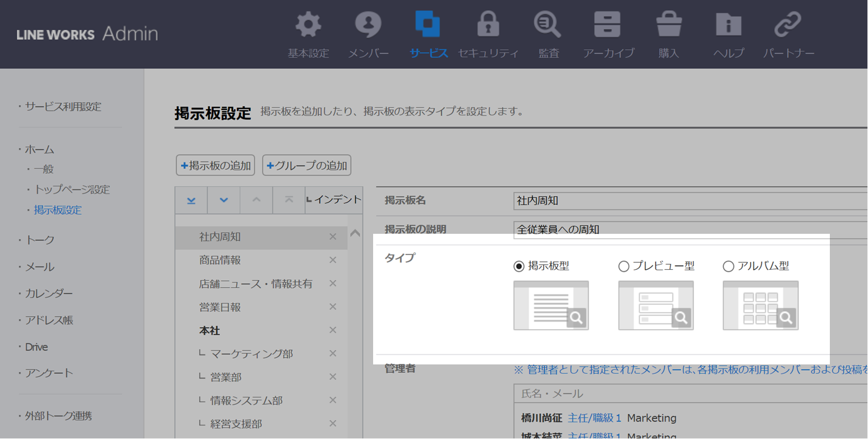Open the 監査 magnifier icon
The height and width of the screenshot is (439, 868).
coord(548,25)
